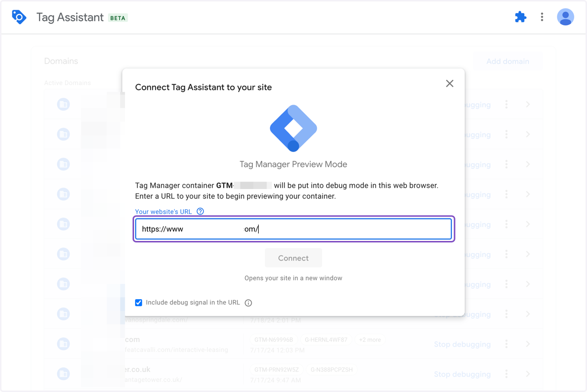
Task: Click the Opens your site in a new window note
Action: point(293,278)
